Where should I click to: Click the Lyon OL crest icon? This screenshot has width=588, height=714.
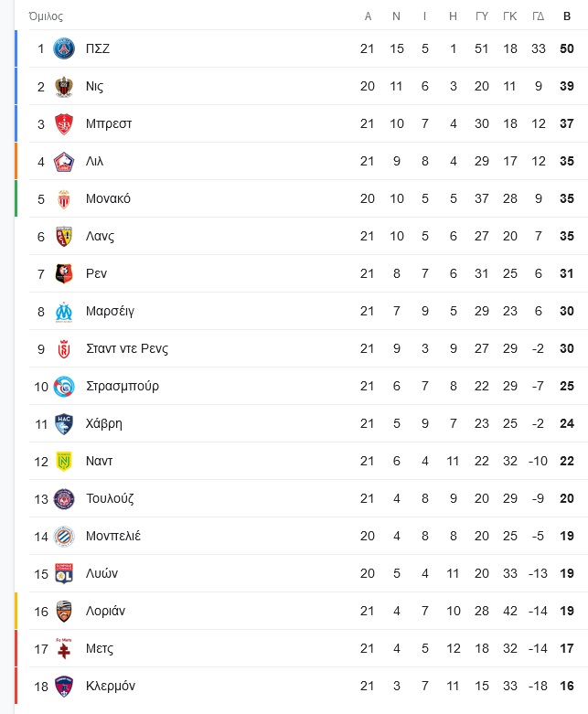click(64, 573)
